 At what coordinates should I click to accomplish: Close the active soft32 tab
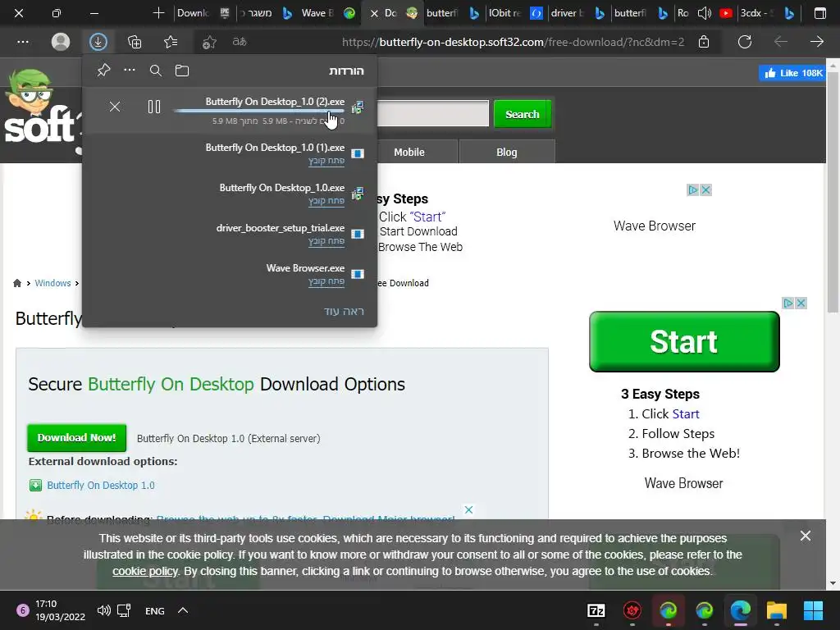pyautogui.click(x=374, y=13)
